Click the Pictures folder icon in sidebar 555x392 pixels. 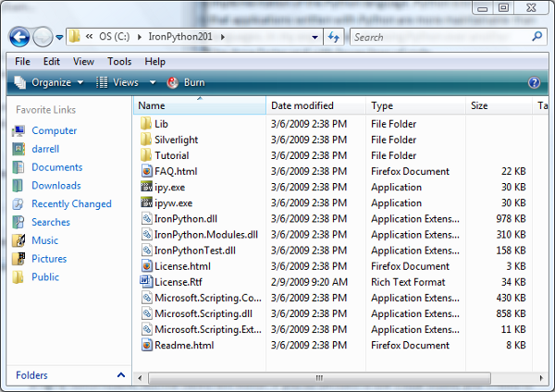point(18,259)
